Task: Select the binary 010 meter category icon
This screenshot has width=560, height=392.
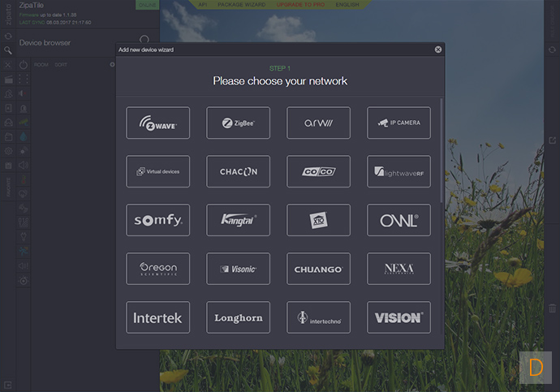Action: (x=24, y=222)
